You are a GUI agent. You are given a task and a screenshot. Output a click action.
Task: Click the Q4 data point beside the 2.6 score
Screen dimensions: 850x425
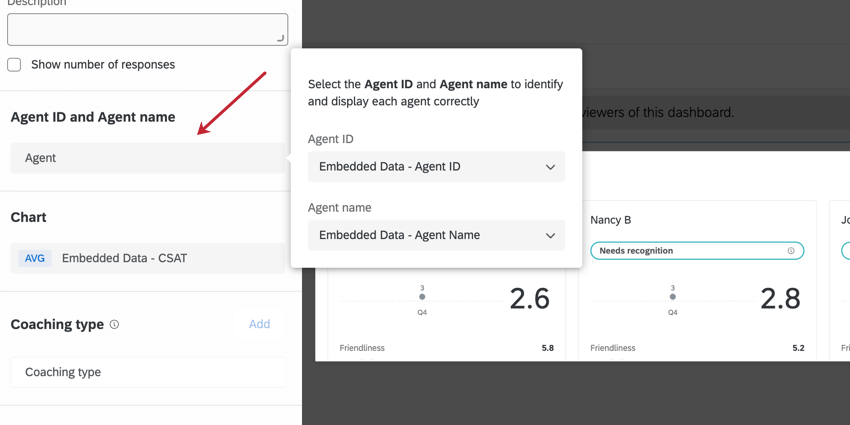422,297
